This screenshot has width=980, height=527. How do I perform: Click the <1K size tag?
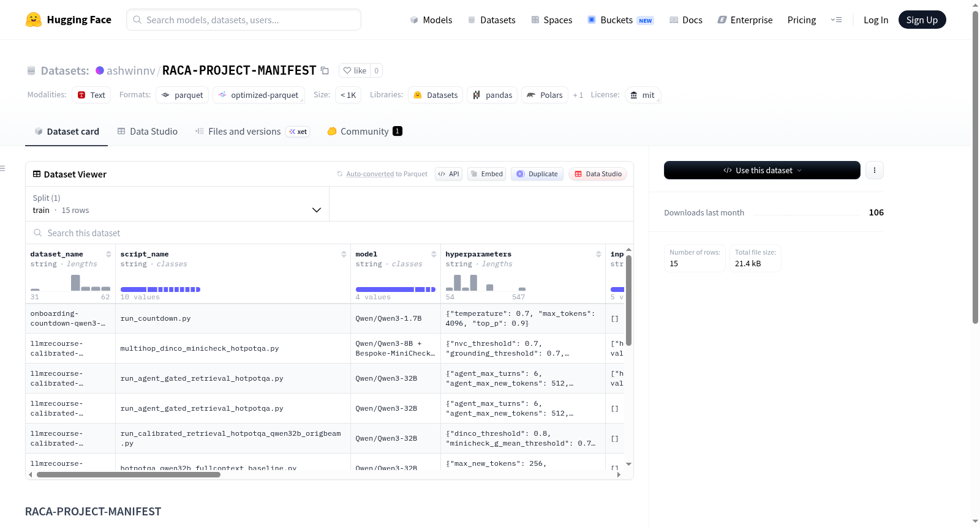[x=348, y=95]
